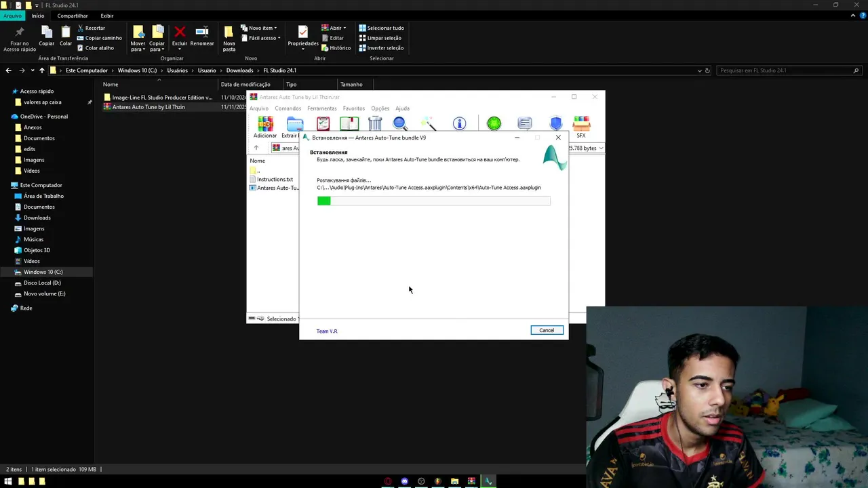868x488 pixels.
Task: Open the WinRAR icon in the taskbar
Action: [x=471, y=481]
